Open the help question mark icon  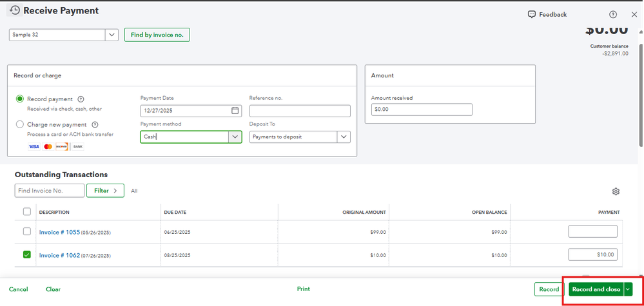coord(613,15)
